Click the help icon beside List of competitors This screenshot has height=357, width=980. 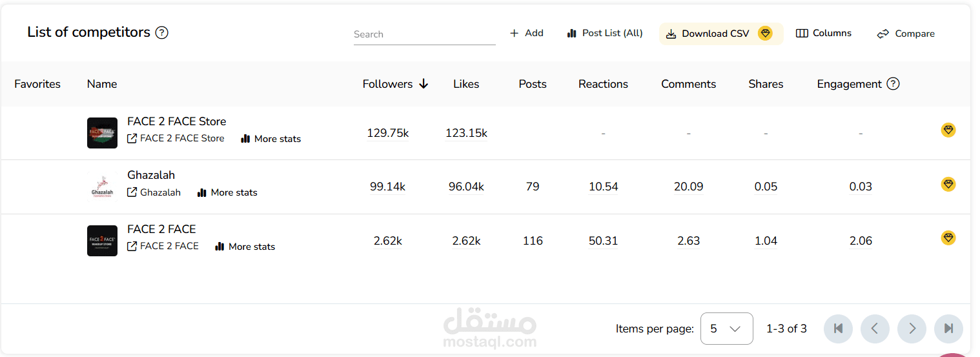point(162,33)
